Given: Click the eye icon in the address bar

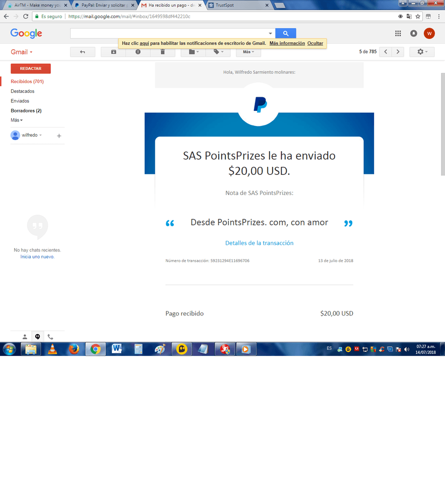Looking at the screenshot, I should point(400,17).
